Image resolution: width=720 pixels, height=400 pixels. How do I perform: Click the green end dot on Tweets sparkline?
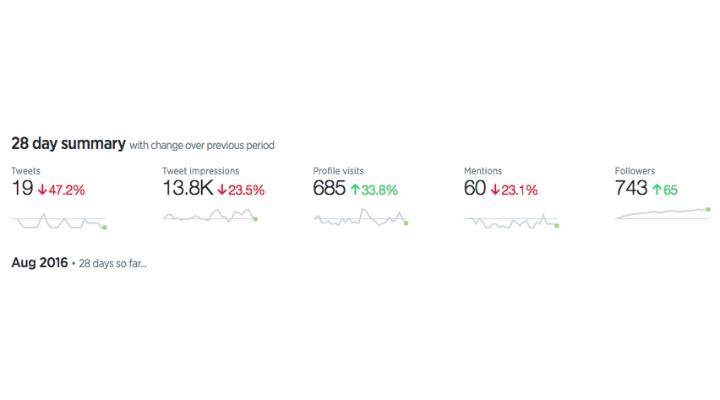pyautogui.click(x=105, y=227)
